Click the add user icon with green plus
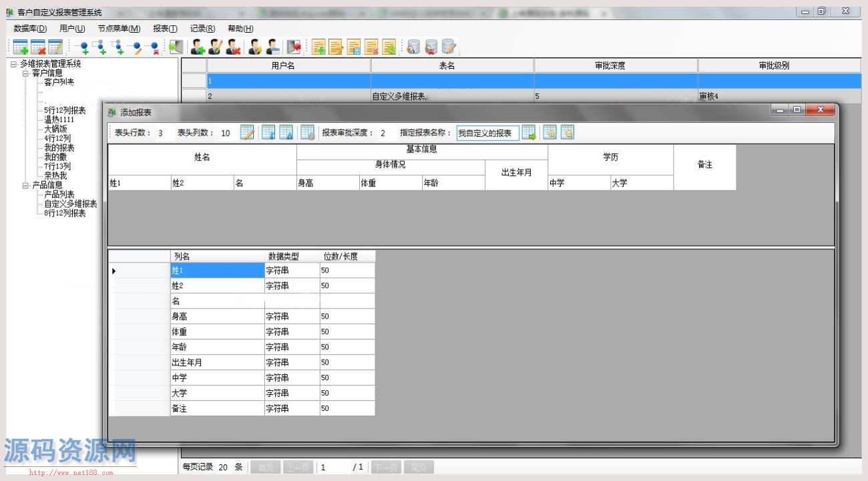868x481 pixels. coord(198,47)
